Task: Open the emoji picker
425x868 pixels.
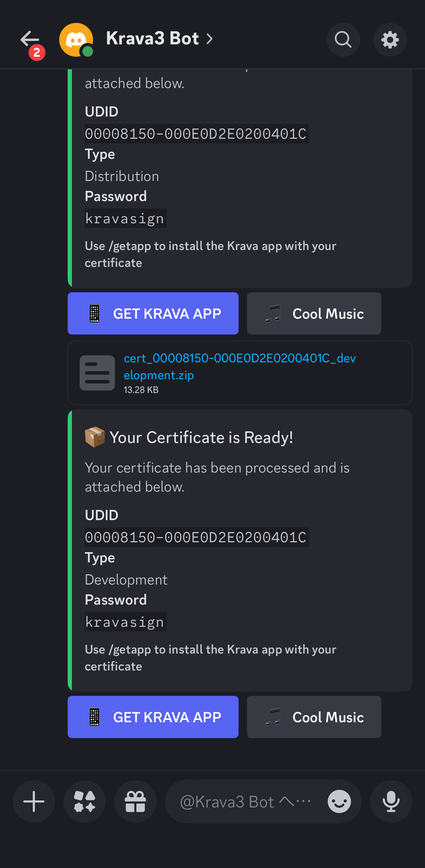Action: click(x=339, y=801)
